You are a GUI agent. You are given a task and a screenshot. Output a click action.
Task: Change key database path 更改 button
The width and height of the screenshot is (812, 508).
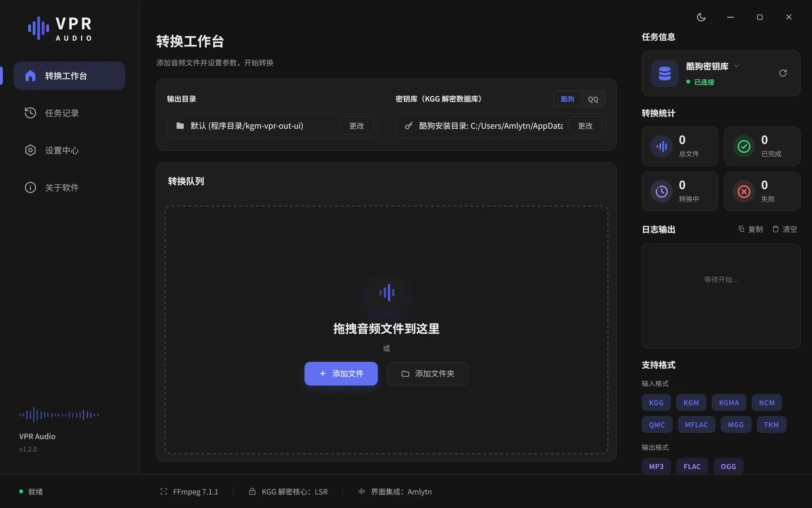point(585,126)
